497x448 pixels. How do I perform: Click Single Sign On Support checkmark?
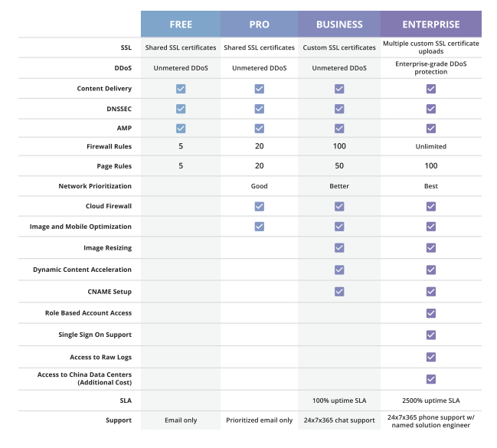[x=431, y=335]
